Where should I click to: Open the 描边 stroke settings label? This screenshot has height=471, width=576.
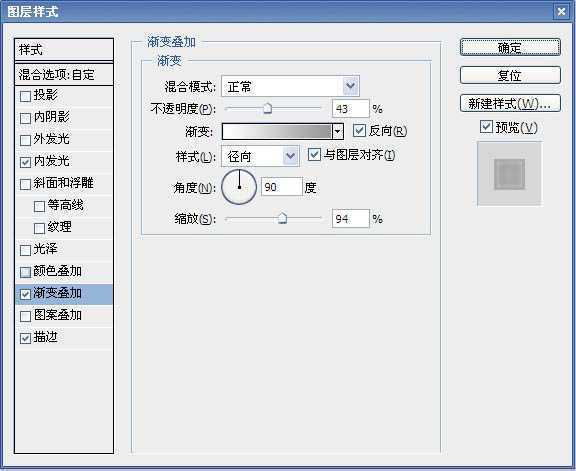(46, 337)
